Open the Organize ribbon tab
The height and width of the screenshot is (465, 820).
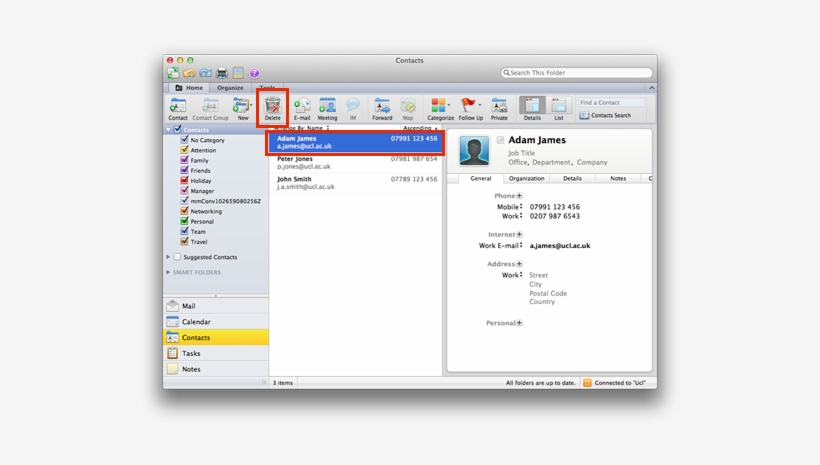point(230,88)
